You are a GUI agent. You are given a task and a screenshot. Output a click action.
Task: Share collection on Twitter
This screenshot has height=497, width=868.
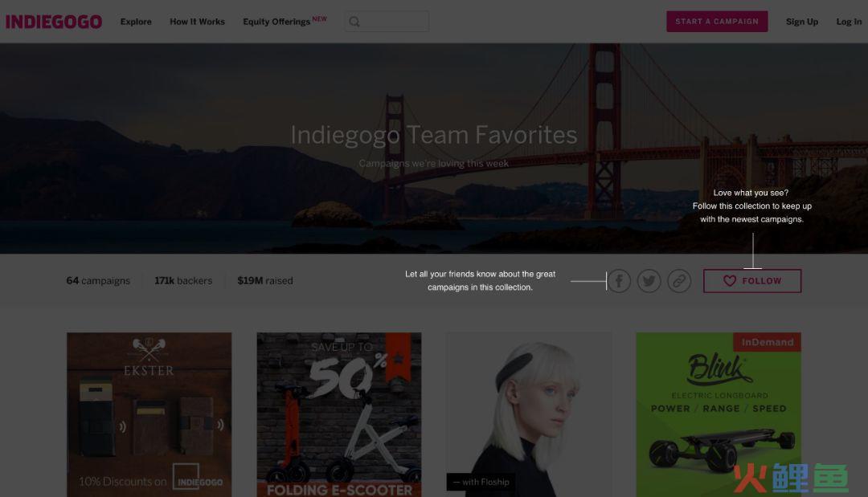click(x=649, y=281)
